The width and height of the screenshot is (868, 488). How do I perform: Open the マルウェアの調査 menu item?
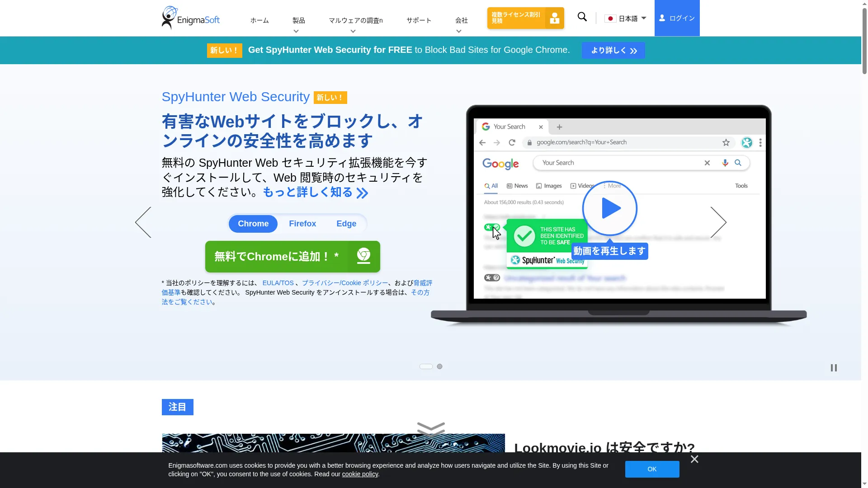click(x=356, y=20)
